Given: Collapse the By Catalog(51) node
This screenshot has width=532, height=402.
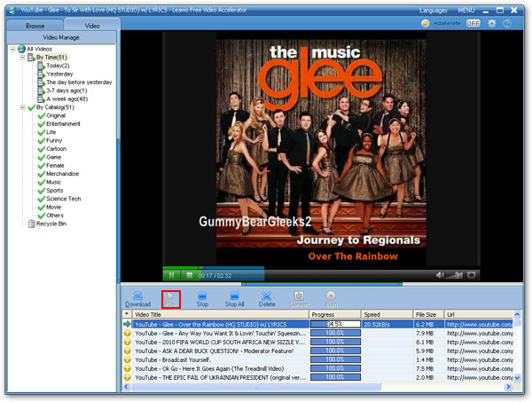Looking at the screenshot, I should point(22,107).
